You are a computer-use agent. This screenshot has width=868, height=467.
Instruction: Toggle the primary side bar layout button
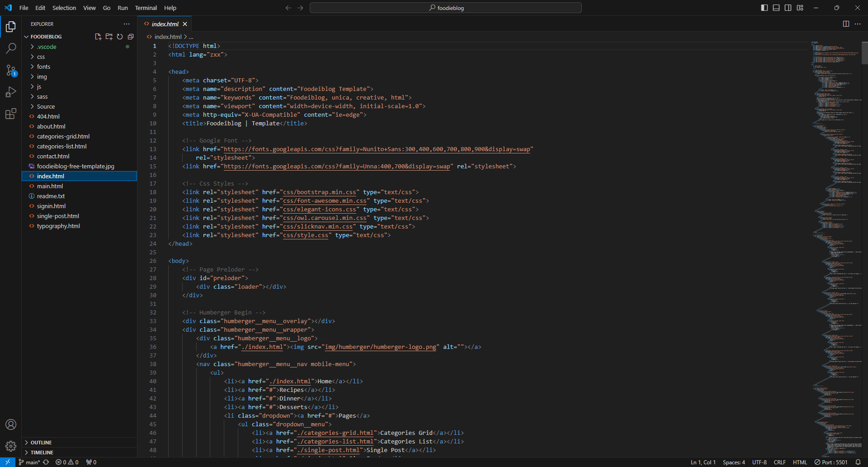pyautogui.click(x=764, y=8)
